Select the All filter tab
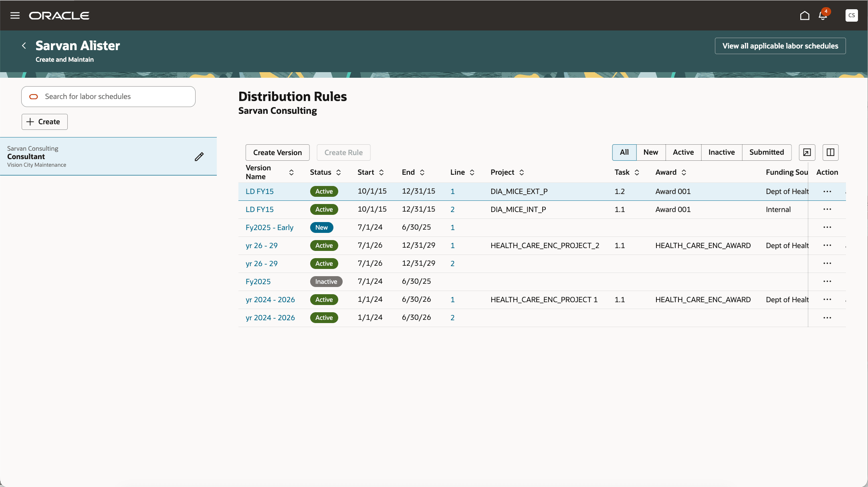Image resolution: width=868 pixels, height=487 pixels. [624, 152]
